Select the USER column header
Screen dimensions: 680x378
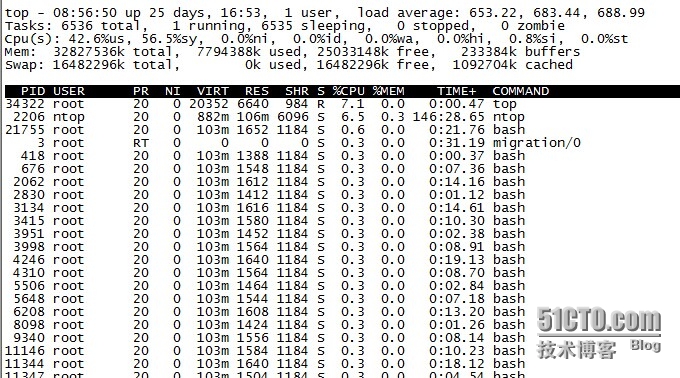pos(69,91)
